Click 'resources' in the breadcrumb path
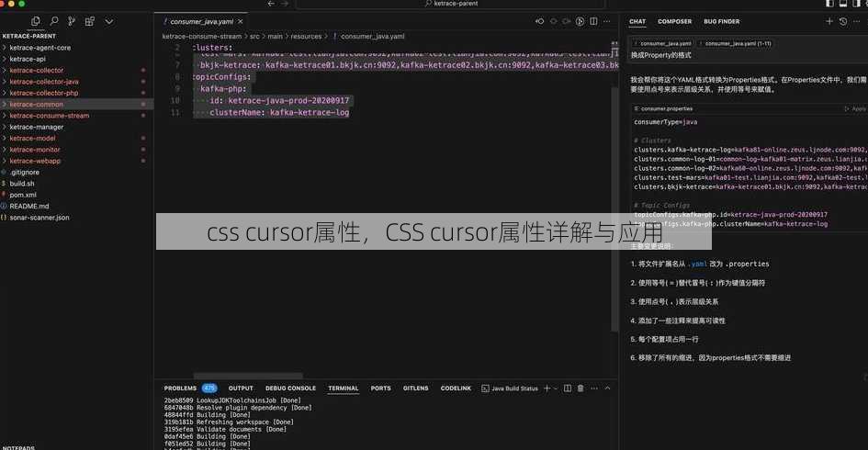 coord(306,36)
